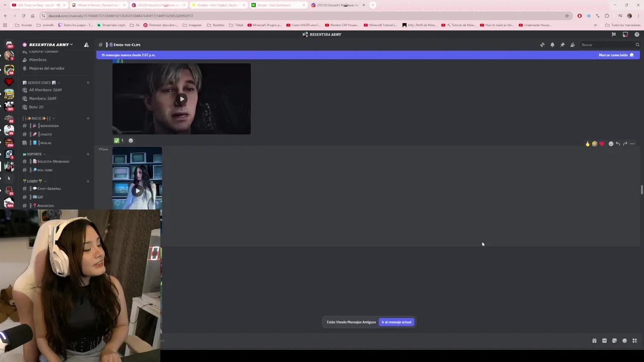This screenshot has height=362, width=644.
Task: React with the yellow hand emoji
Action: point(588,144)
